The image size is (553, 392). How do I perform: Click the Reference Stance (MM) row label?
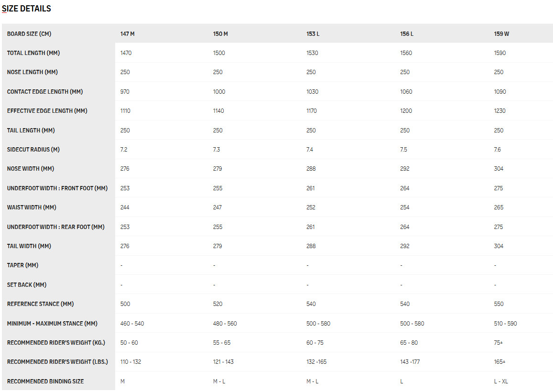41,304
